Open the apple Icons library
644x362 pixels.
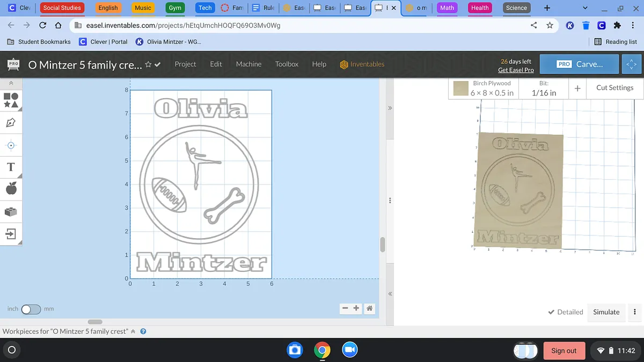pyautogui.click(x=11, y=188)
